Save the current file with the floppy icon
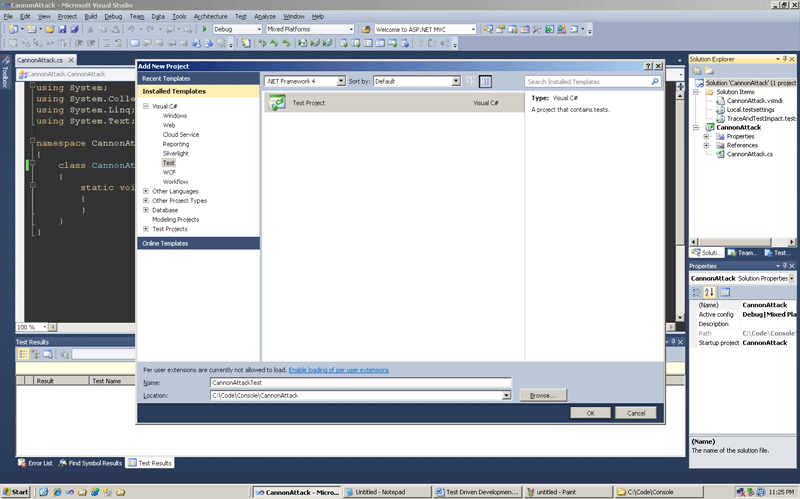800x499 pixels. 62,30
